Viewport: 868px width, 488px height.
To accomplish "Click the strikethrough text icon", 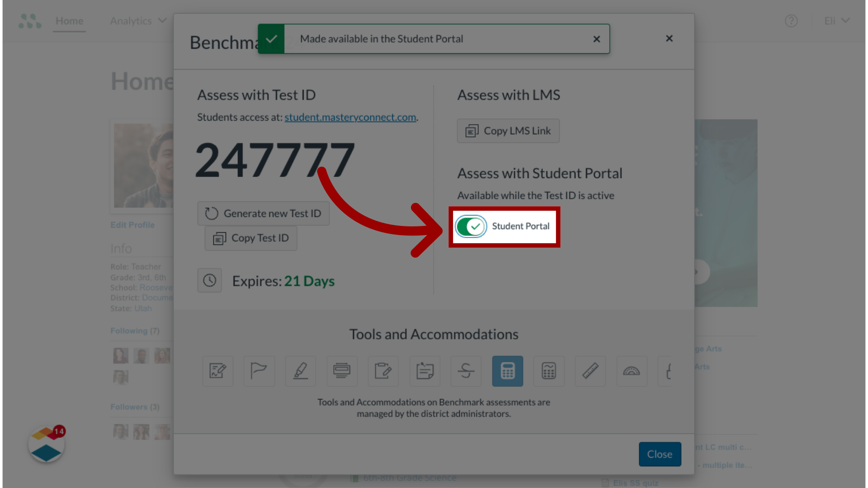I will [466, 371].
